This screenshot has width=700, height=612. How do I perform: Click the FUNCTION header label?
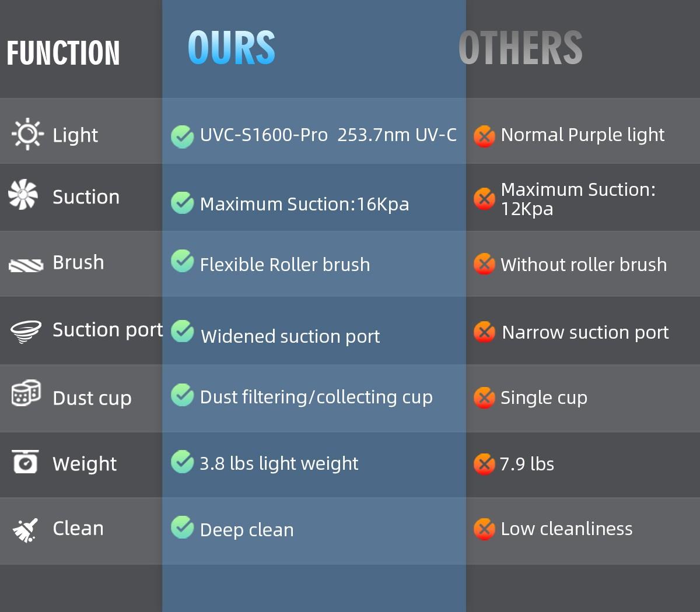tap(63, 53)
